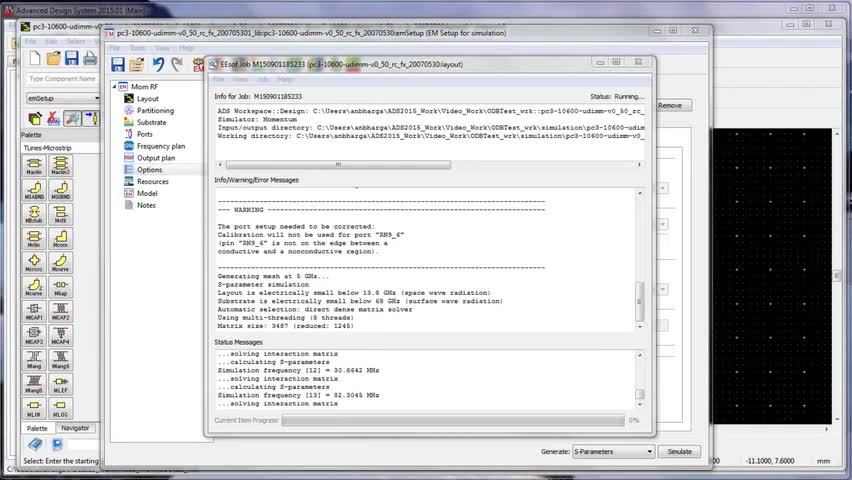Image resolution: width=852 pixels, height=480 pixels.
Task: Click the black layout canvas view
Action: (770, 276)
